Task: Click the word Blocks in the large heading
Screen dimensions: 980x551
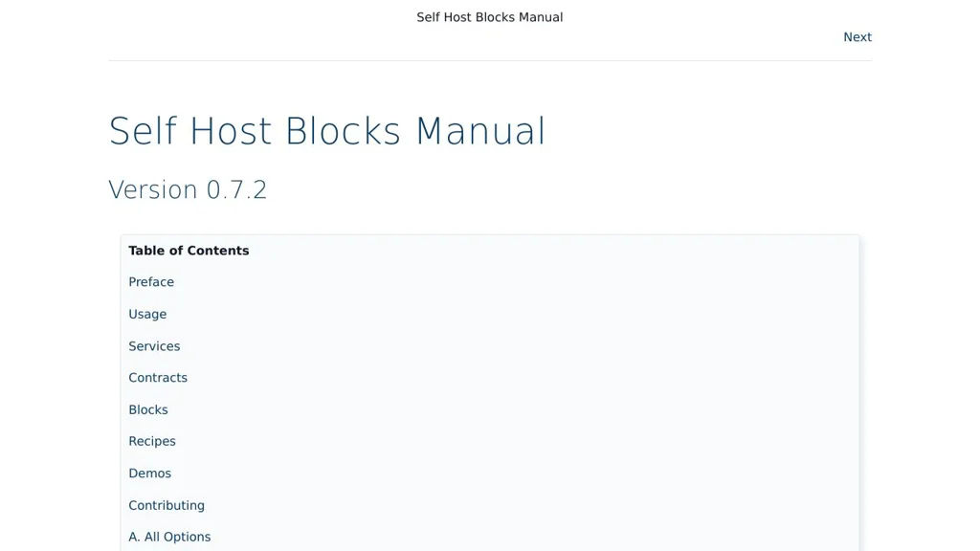Action: (x=343, y=131)
